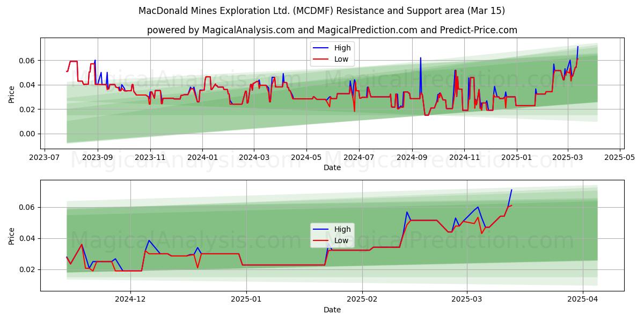644x322 pixels.
Task: Click the 'Price' y-axis label of bottom chart
Action: coord(12,236)
